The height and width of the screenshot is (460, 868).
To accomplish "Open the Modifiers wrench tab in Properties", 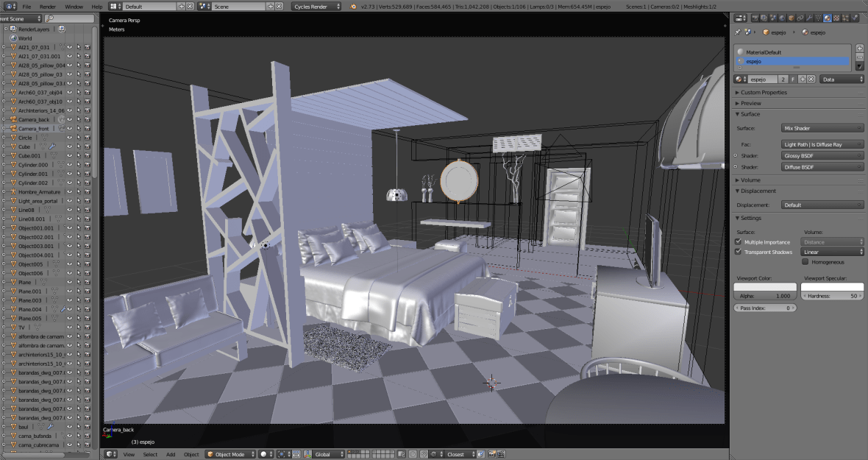I will pyautogui.click(x=808, y=18).
